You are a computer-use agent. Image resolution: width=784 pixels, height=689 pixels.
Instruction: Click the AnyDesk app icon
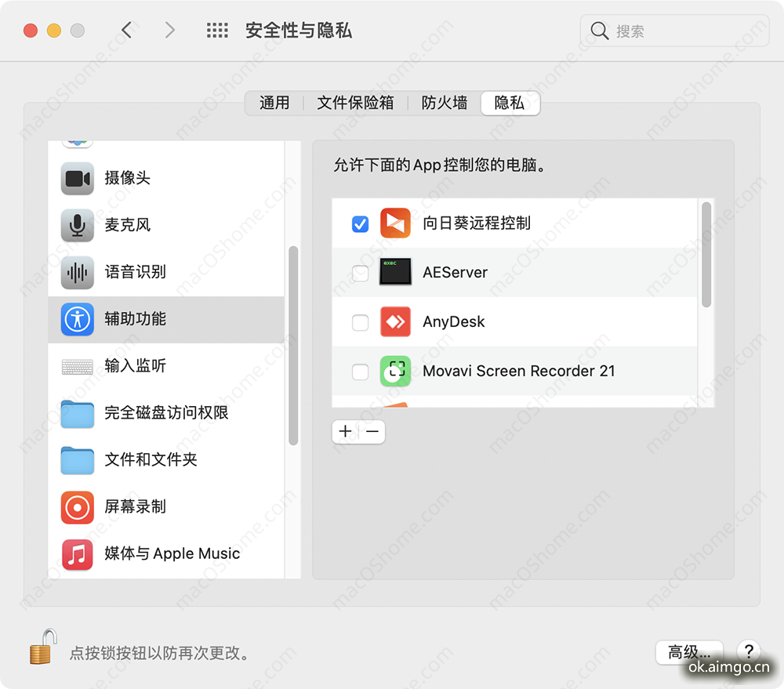pyautogui.click(x=395, y=322)
